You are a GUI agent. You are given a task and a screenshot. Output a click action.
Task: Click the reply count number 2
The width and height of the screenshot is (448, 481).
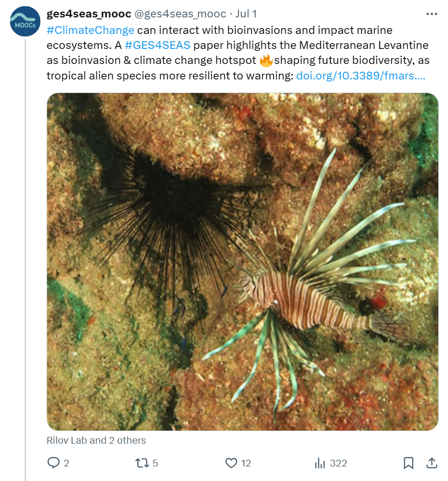(66, 463)
